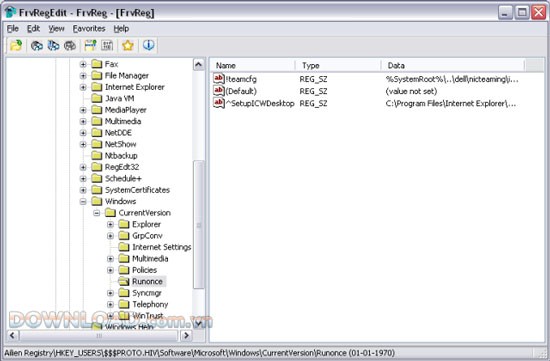Image resolution: width=550 pixels, height=361 pixels.
Task: Select the Schedule+ key
Action: (x=123, y=179)
